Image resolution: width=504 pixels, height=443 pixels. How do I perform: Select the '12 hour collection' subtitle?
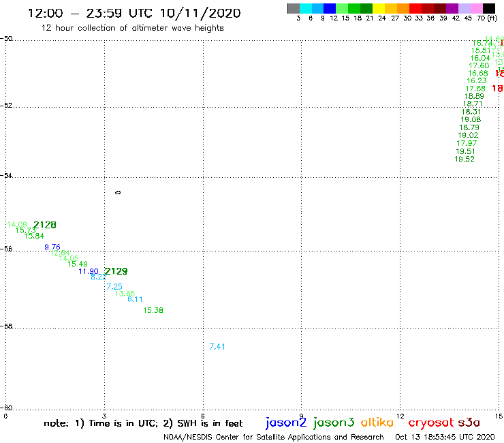(x=132, y=28)
